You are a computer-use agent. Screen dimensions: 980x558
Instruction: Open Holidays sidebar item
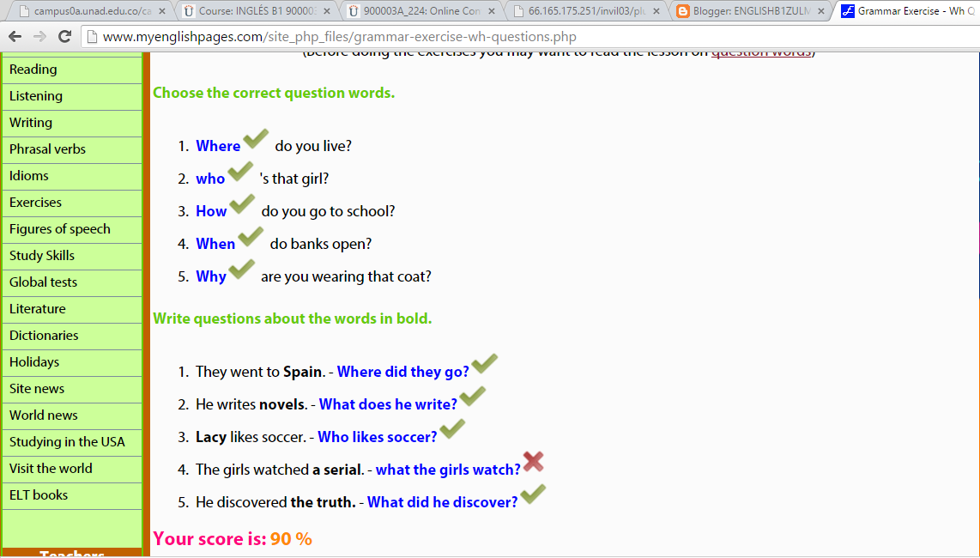pyautogui.click(x=72, y=362)
